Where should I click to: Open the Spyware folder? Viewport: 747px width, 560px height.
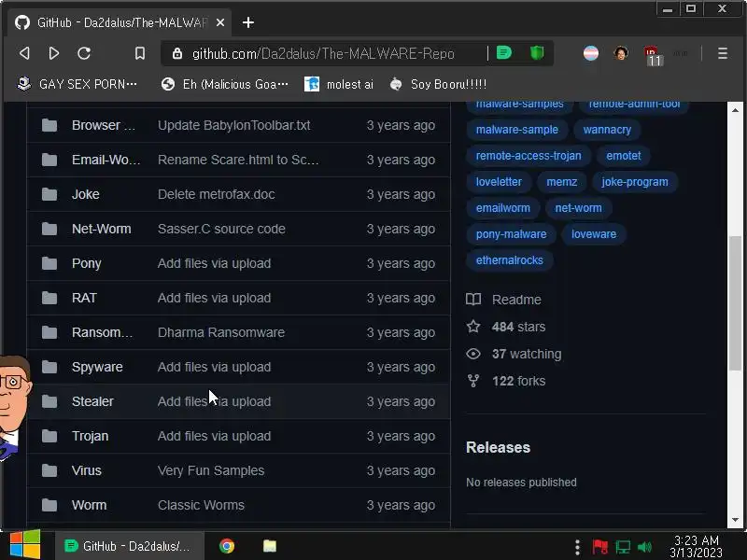[x=97, y=367]
